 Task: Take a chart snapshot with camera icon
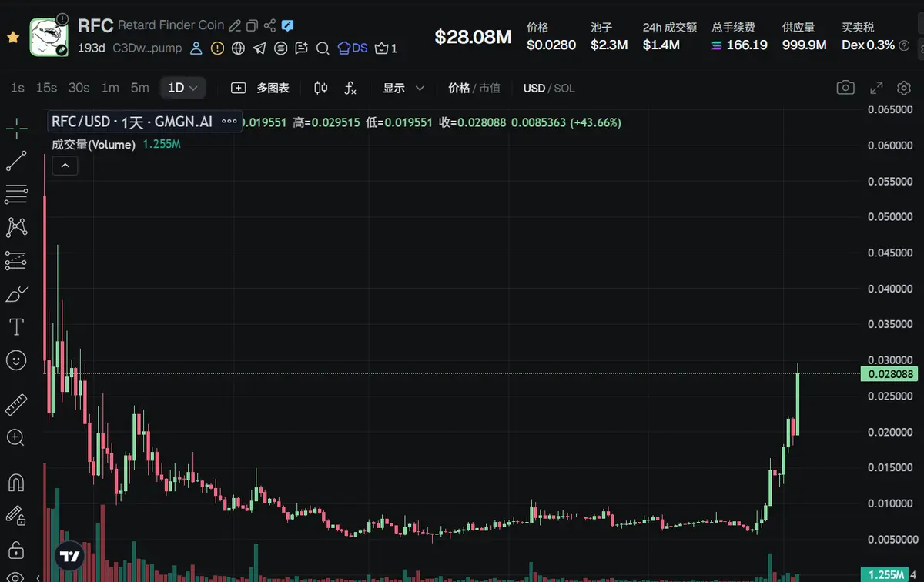[845, 88]
